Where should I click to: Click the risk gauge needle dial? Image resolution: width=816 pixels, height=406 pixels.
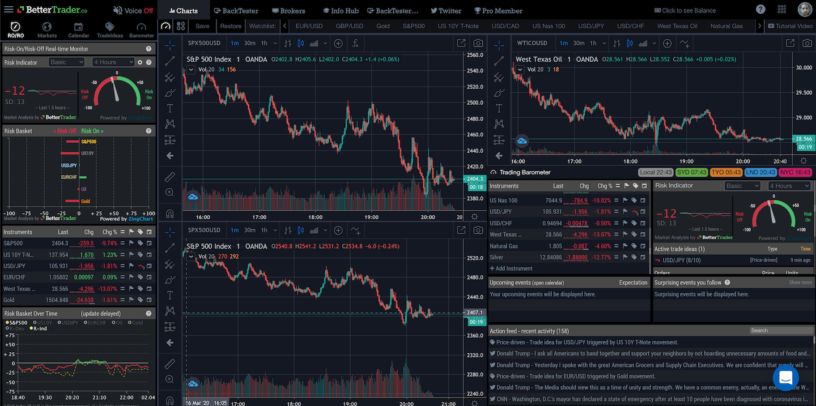click(116, 90)
